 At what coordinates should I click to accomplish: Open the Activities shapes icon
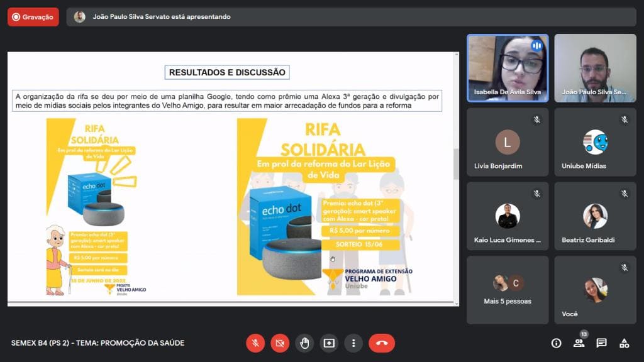(625, 343)
